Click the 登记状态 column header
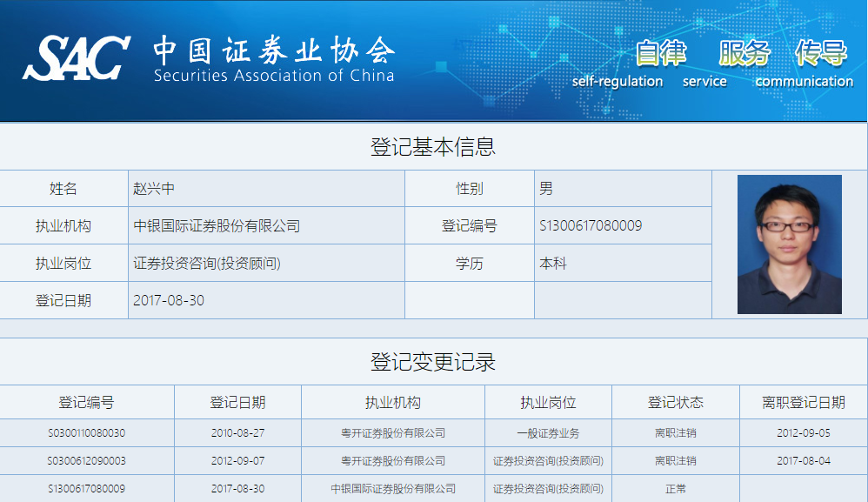The width and height of the screenshot is (868, 502). pyautogui.click(x=675, y=403)
